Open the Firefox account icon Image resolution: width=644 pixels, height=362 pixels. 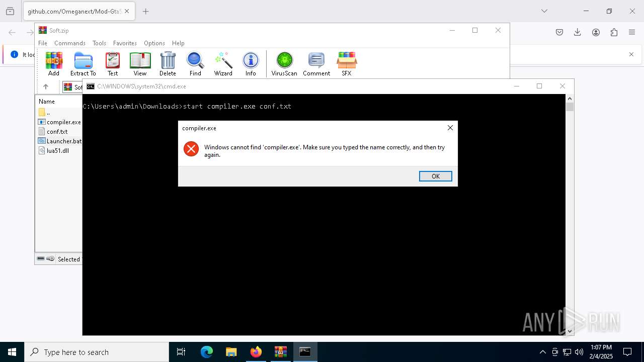(596, 32)
